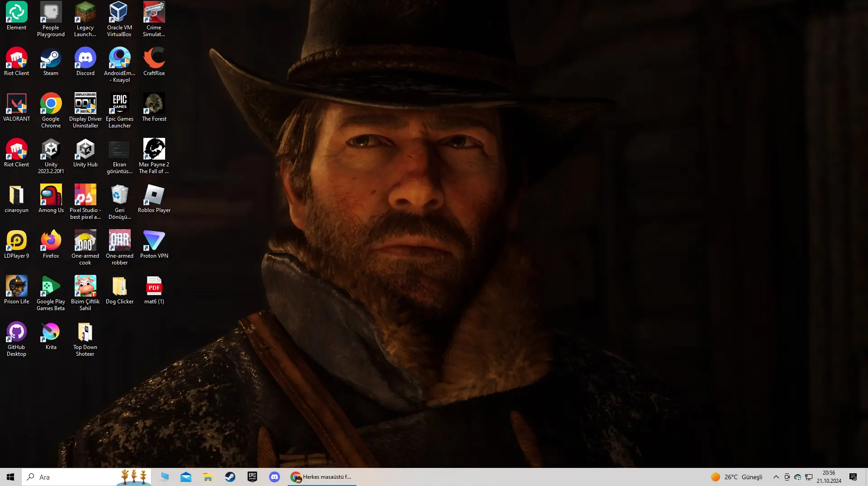Open the Mail app from the taskbar
This screenshot has height=486, width=868.
[x=186, y=477]
